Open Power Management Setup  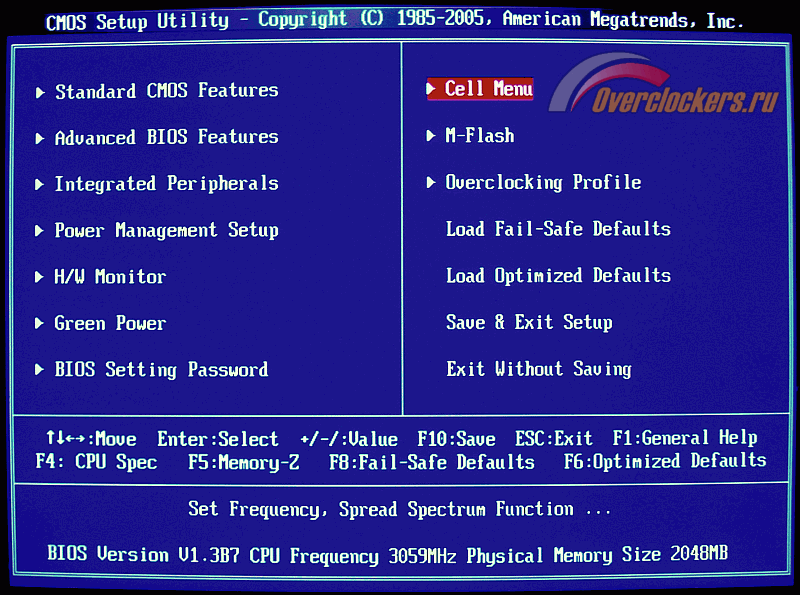(x=167, y=230)
